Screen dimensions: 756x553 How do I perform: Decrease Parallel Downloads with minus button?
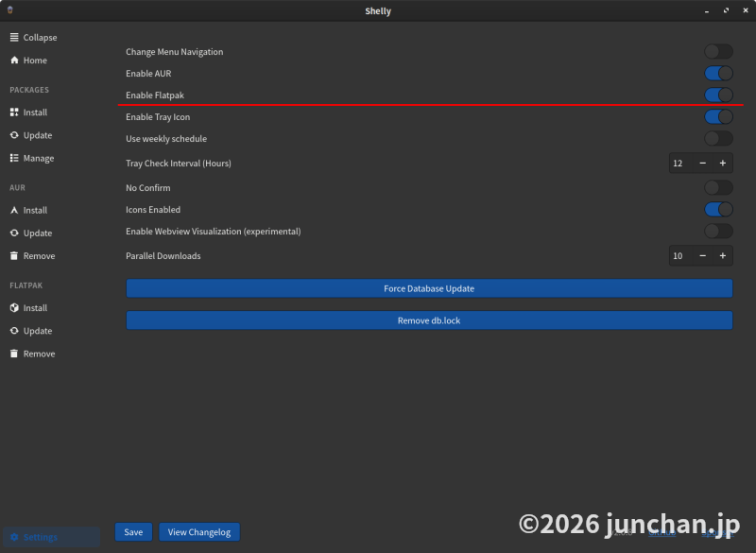[702, 256]
